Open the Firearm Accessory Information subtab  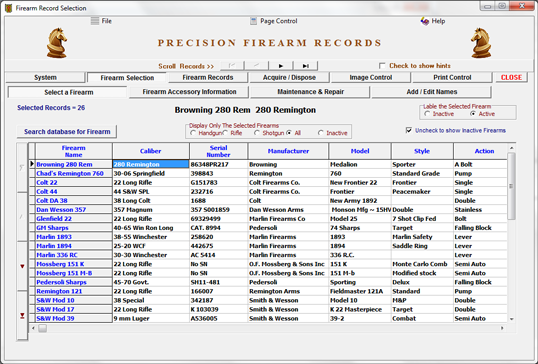[189, 92]
